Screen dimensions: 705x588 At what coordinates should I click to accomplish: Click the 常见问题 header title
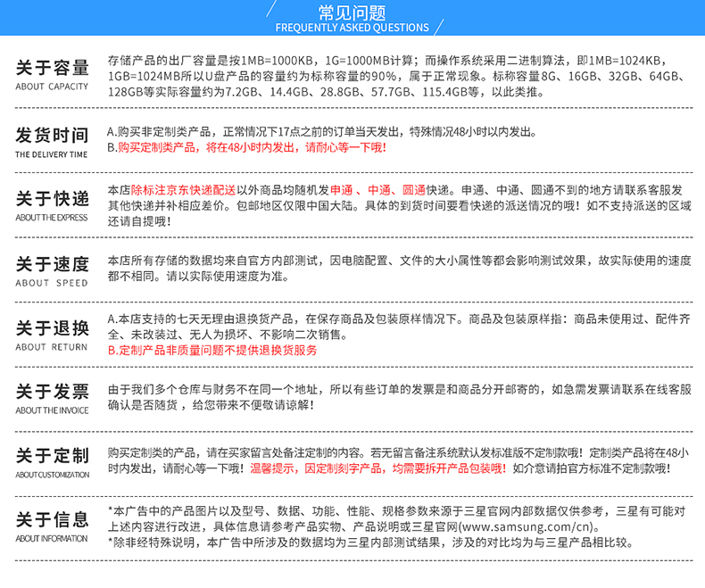352,12
